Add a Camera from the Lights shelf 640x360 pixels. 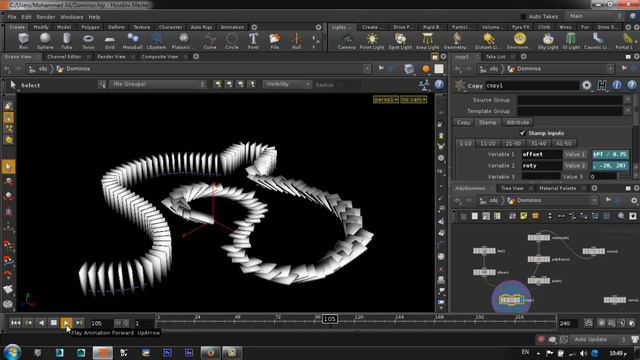pyautogui.click(x=347, y=41)
